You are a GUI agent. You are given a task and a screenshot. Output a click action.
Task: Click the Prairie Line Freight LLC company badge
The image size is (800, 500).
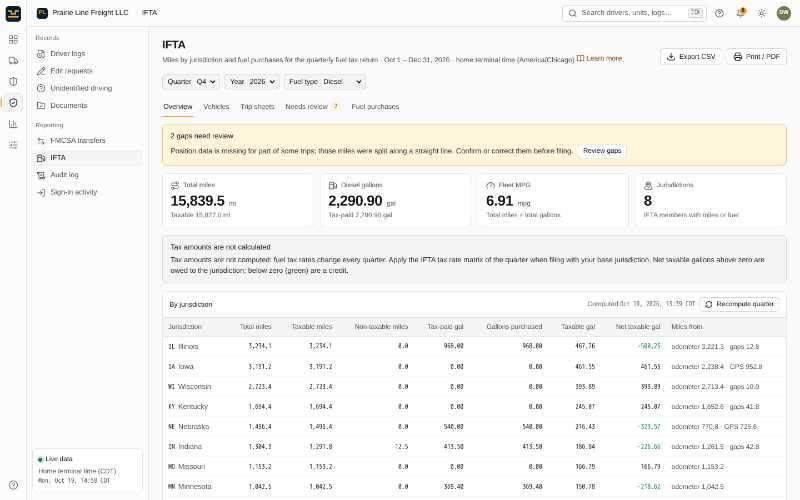(83, 13)
